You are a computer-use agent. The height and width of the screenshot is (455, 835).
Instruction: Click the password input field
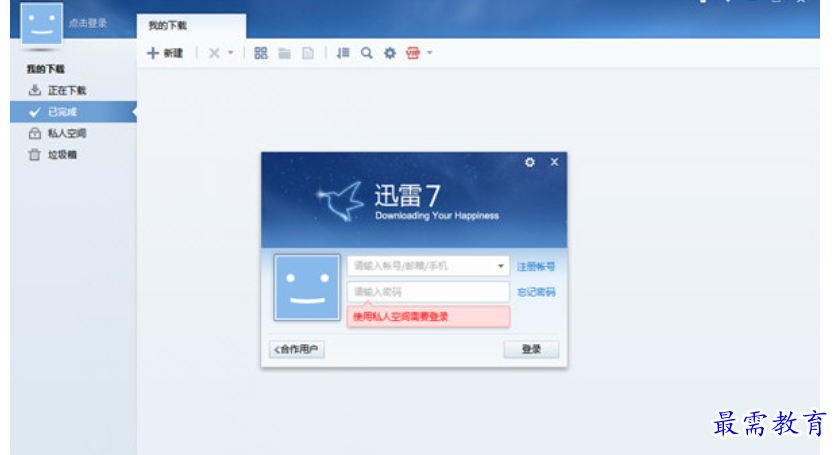[428, 292]
